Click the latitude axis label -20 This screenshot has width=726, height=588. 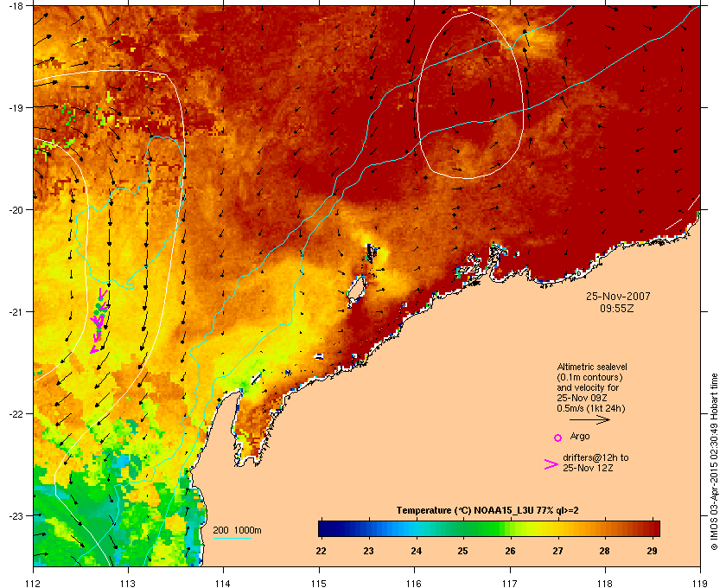tap(16, 209)
